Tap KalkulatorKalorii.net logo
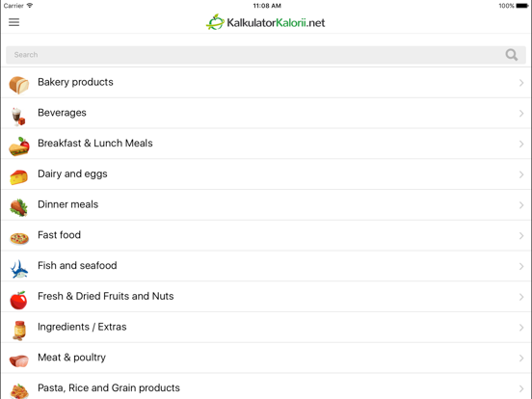Viewport: 532px width, 399px height. 265,22
